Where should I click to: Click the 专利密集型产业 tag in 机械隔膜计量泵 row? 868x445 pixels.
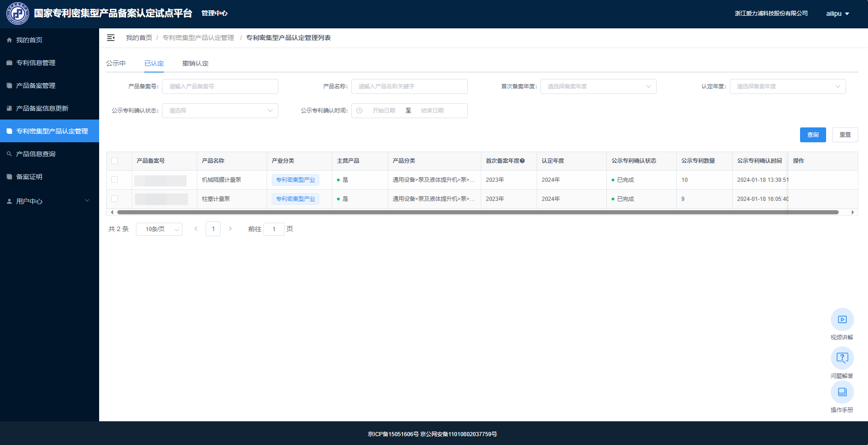coord(296,180)
